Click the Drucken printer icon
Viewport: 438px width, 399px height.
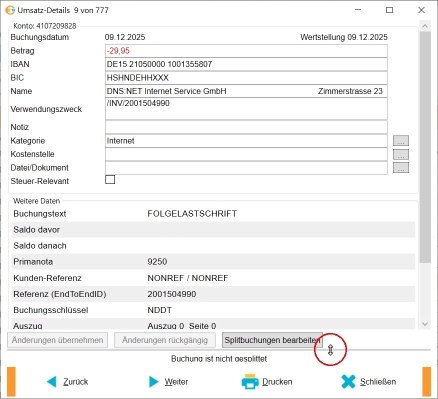[x=250, y=381]
